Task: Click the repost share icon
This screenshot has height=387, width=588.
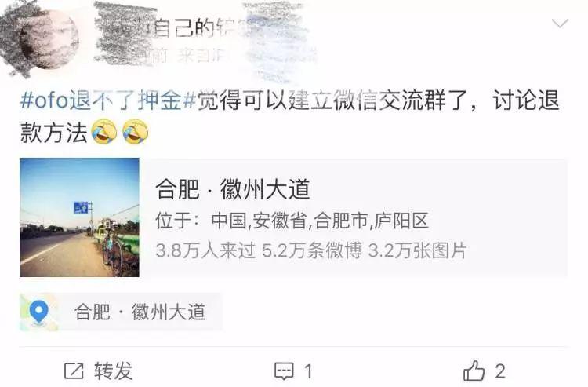Action: [74, 371]
